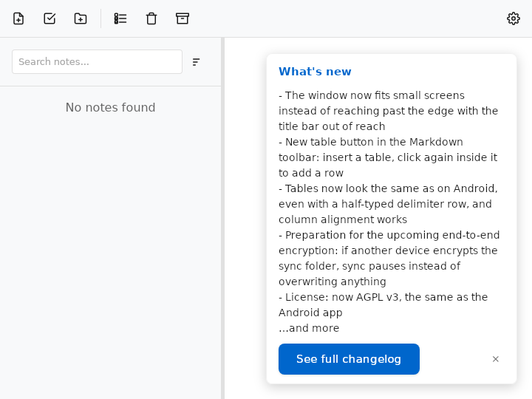
Task: Open the notes list view icon
Action: [x=120, y=18]
